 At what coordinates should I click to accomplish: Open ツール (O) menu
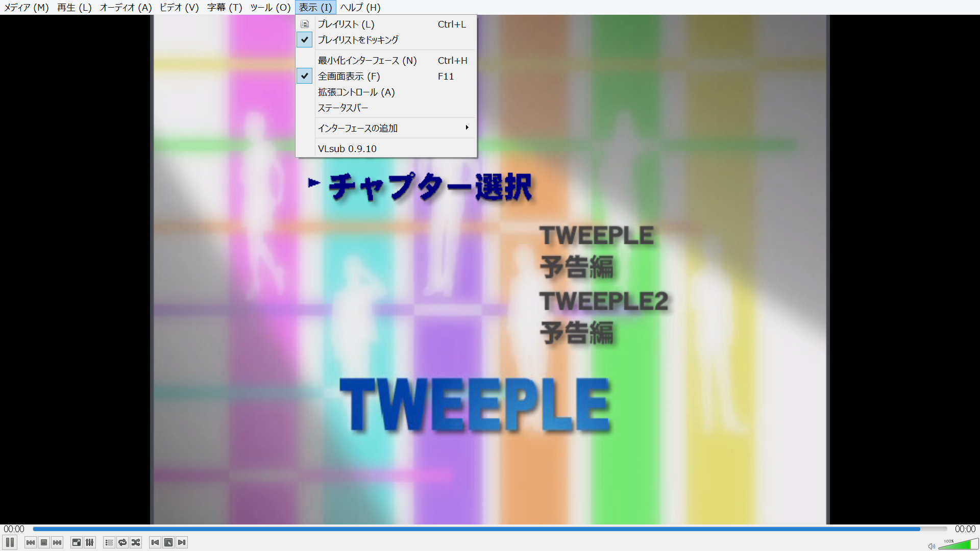(x=271, y=7)
